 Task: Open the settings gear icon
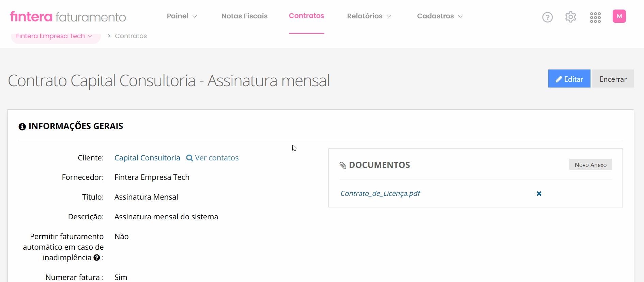(x=571, y=17)
